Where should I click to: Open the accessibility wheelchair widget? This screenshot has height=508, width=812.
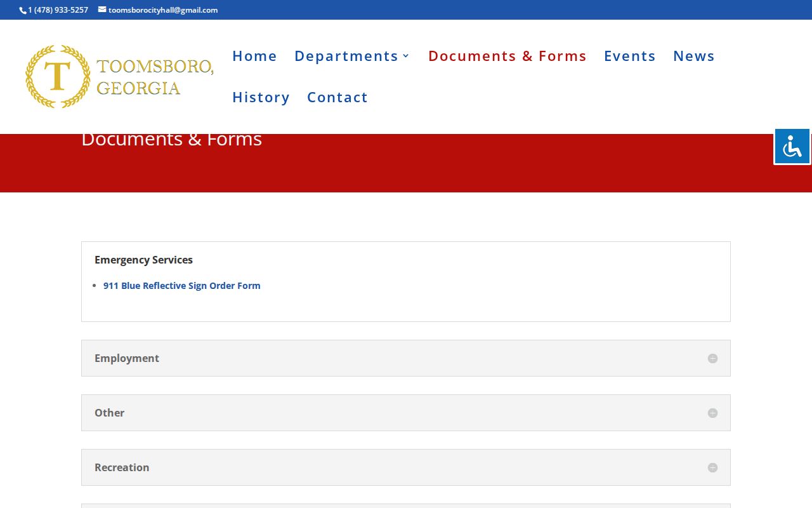(x=792, y=147)
